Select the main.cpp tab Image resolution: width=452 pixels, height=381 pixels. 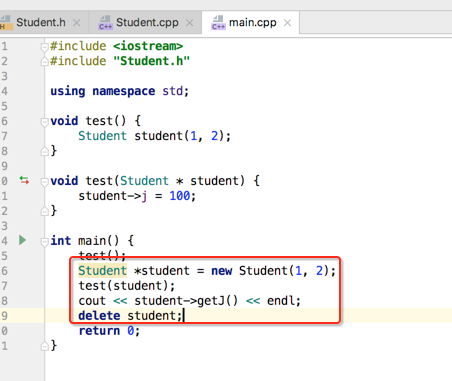[252, 23]
